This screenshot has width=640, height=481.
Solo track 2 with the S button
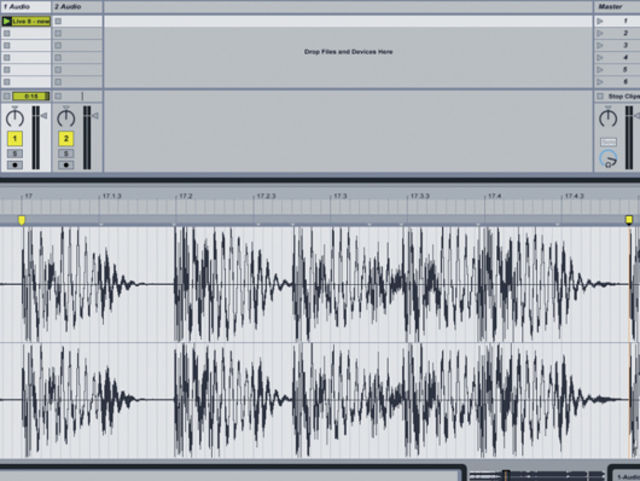[66, 154]
